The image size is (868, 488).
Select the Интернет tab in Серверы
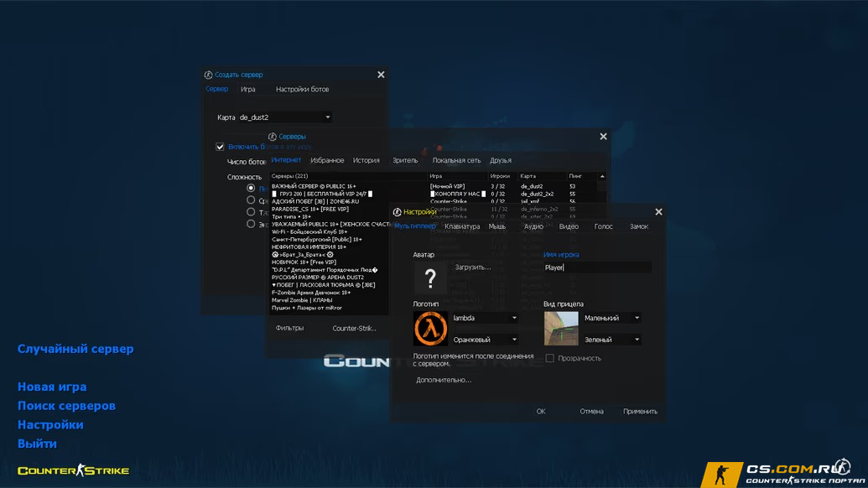[286, 160]
